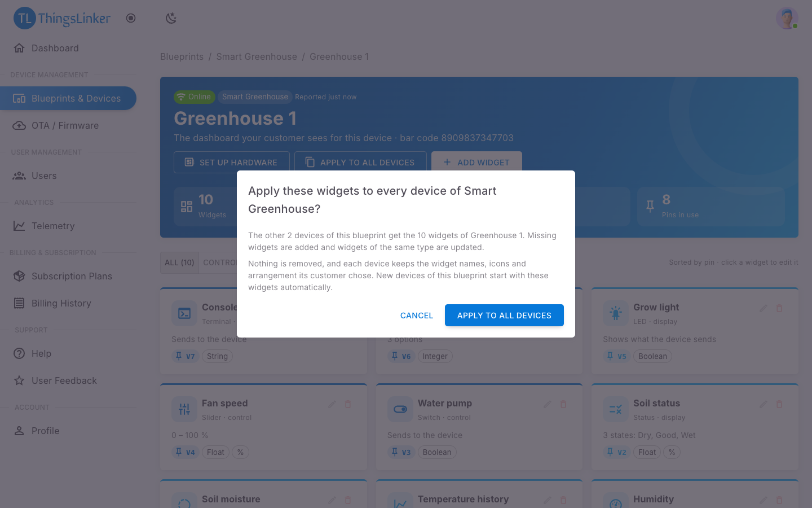Click the V3 pin chip
Screen dimensions: 812x508
(401, 452)
